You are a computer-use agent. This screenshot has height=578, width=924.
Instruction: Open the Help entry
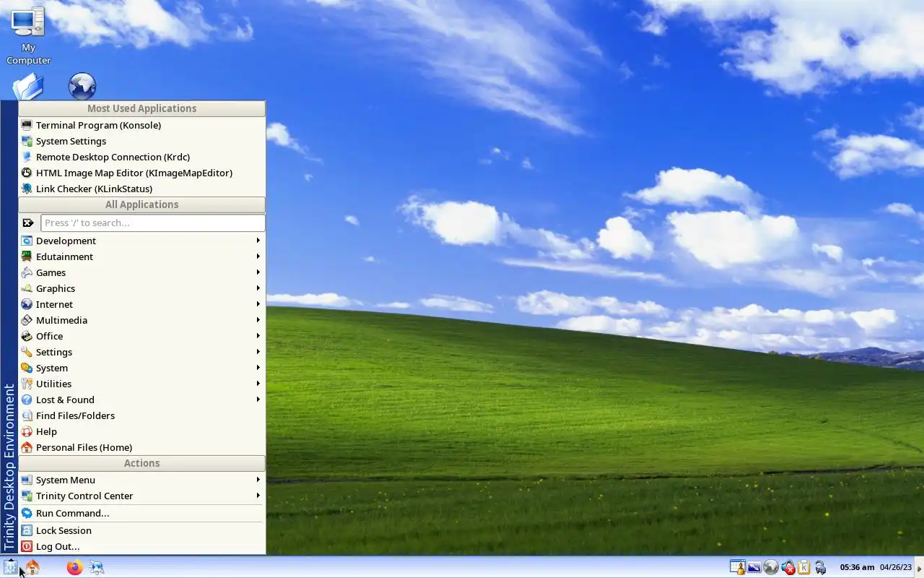(x=141, y=431)
